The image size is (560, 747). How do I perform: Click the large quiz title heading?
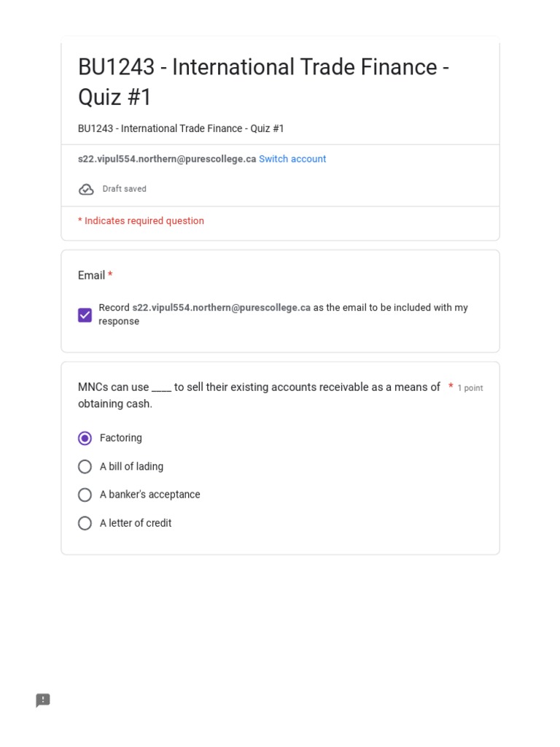(263, 82)
